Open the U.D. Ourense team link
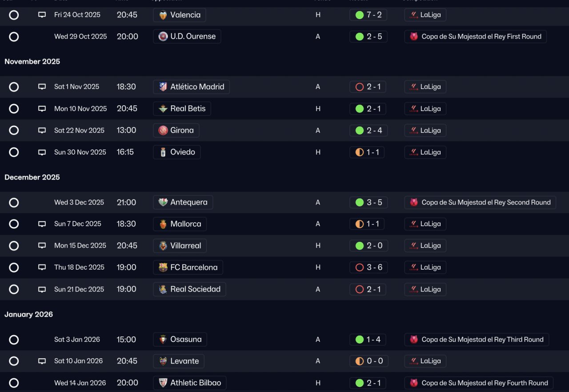The width and height of the screenshot is (569, 392). coord(187,36)
